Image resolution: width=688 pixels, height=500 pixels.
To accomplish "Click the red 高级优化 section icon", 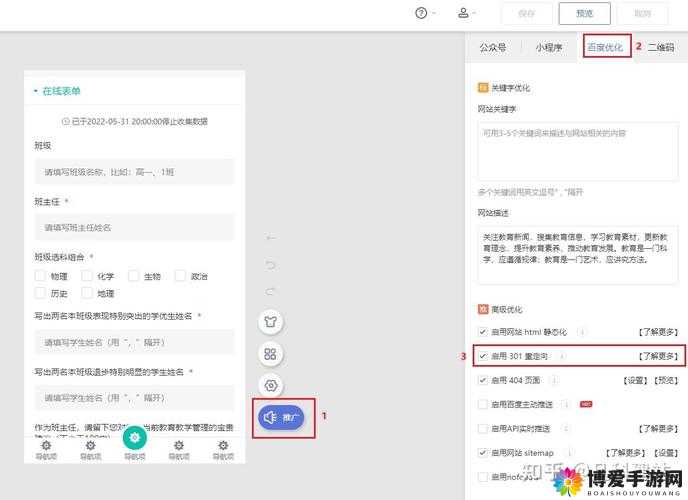I will pyautogui.click(x=483, y=309).
